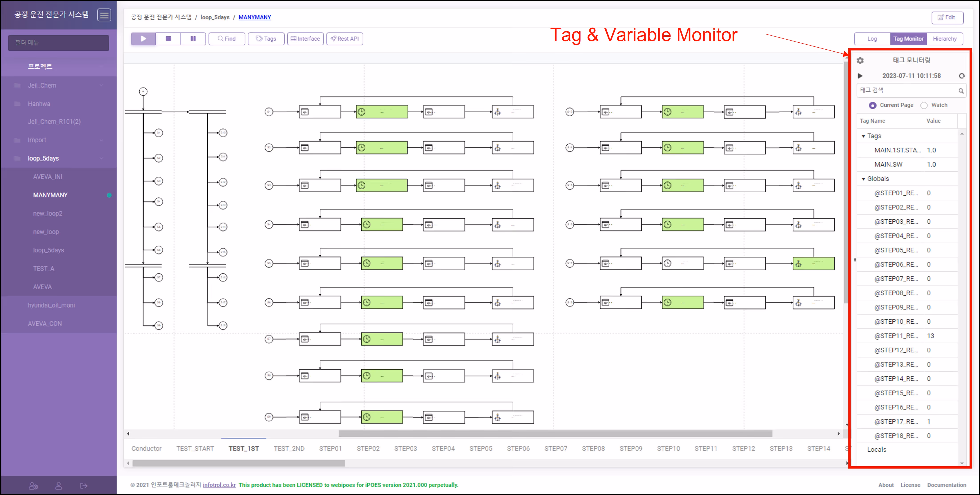Select the Watch radio button
Image resolution: width=980 pixels, height=495 pixels.
pyautogui.click(x=924, y=105)
